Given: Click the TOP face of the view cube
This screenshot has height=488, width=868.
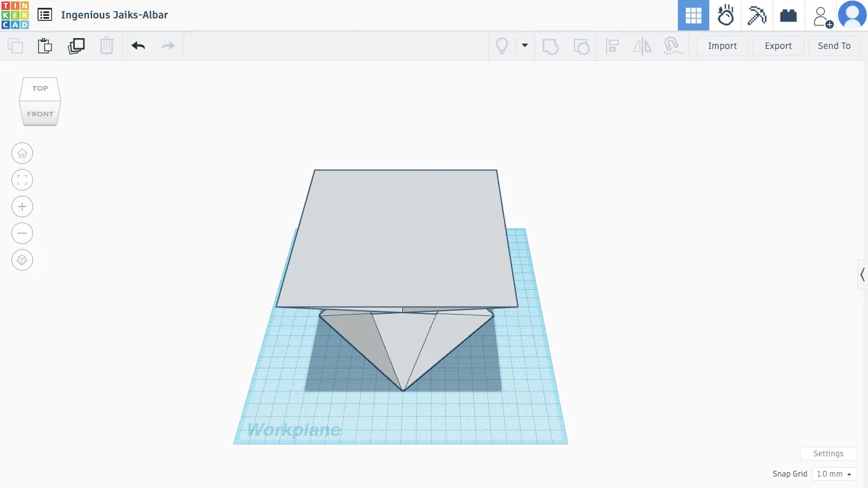Looking at the screenshot, I should click(39, 88).
